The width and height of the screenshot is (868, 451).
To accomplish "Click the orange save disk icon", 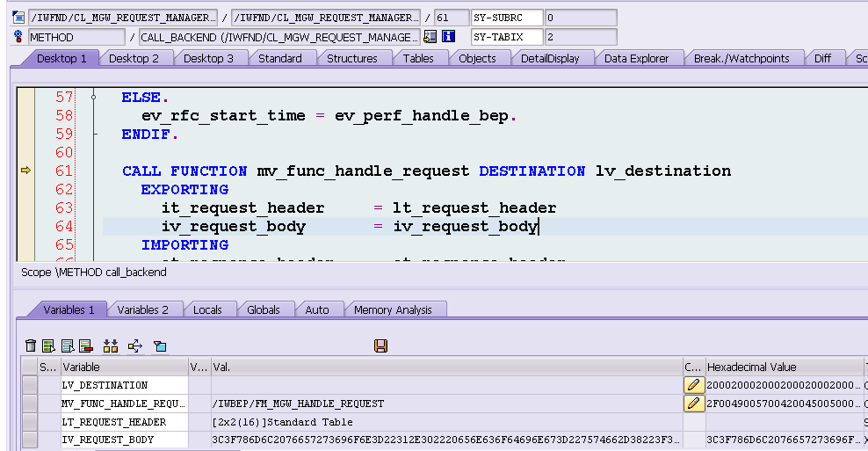I will [x=381, y=346].
